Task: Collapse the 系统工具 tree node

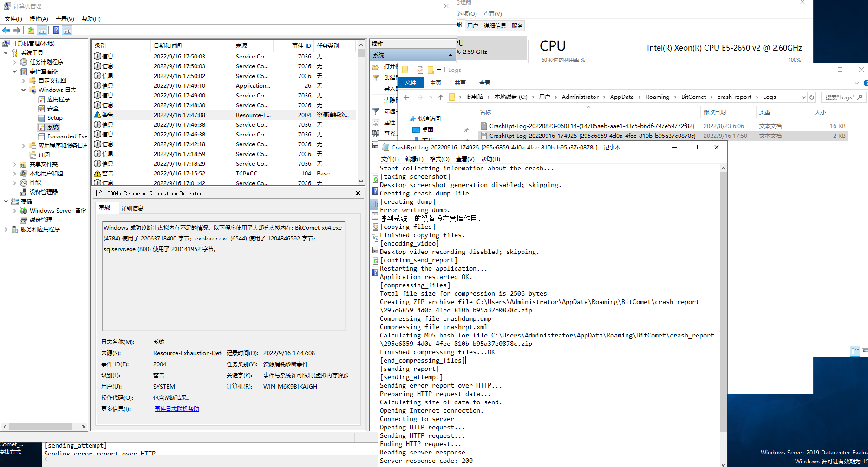Action: (6, 52)
